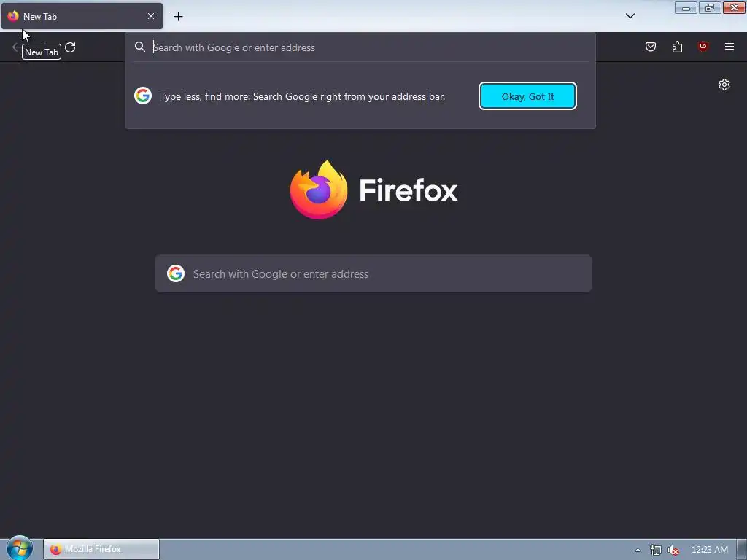This screenshot has width=747, height=560.
Task: Open the uBlock Origin extension icon
Action: (x=703, y=47)
